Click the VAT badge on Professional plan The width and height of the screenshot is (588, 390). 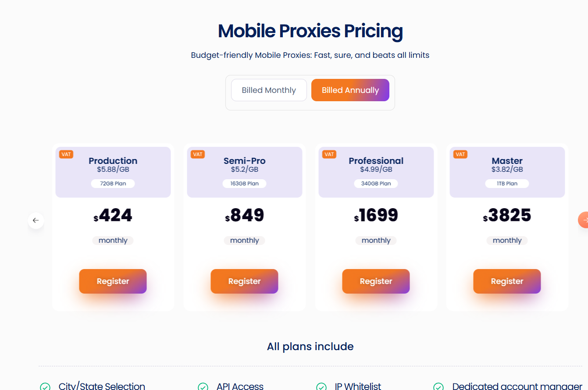pyautogui.click(x=329, y=154)
